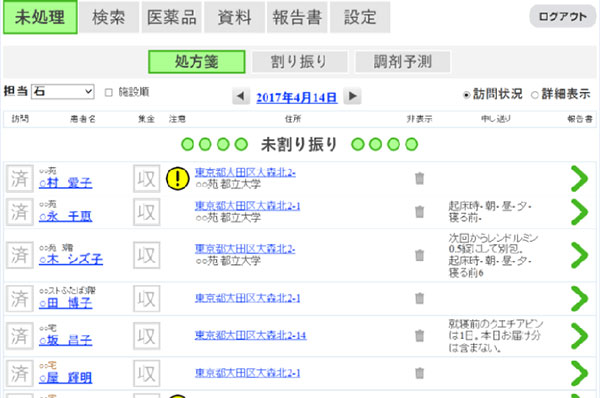Select the 処方箋 sub-tab

(197, 62)
